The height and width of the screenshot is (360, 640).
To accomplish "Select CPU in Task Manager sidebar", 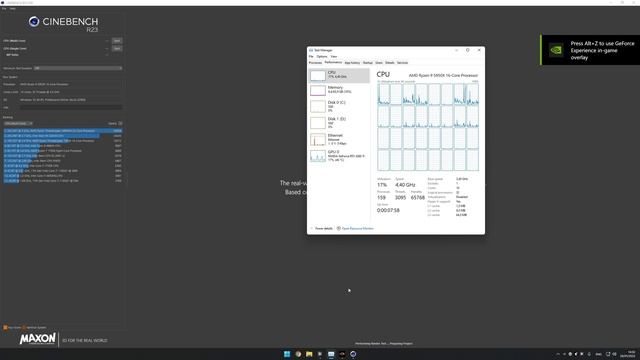I will tap(339, 75).
